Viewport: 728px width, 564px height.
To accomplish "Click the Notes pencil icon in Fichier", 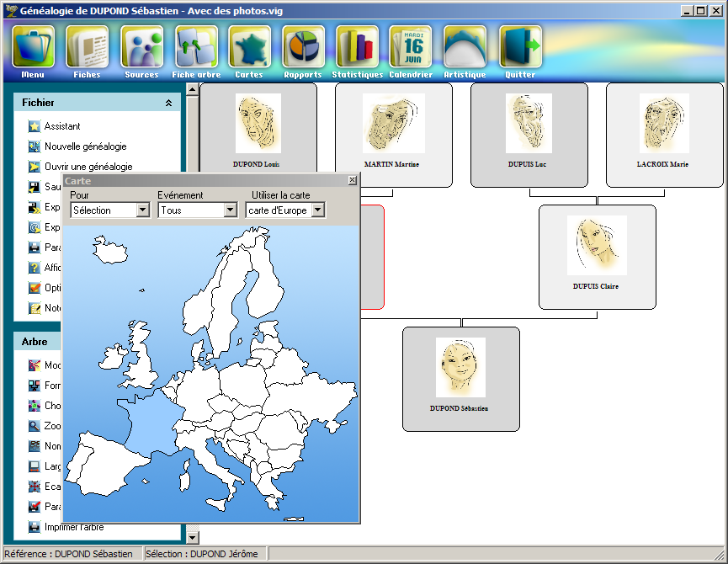I will pos(35,308).
